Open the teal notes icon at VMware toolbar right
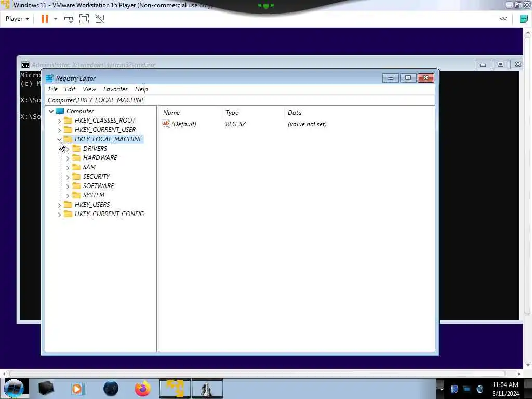Screen dimensions: 532x399 point(524,19)
